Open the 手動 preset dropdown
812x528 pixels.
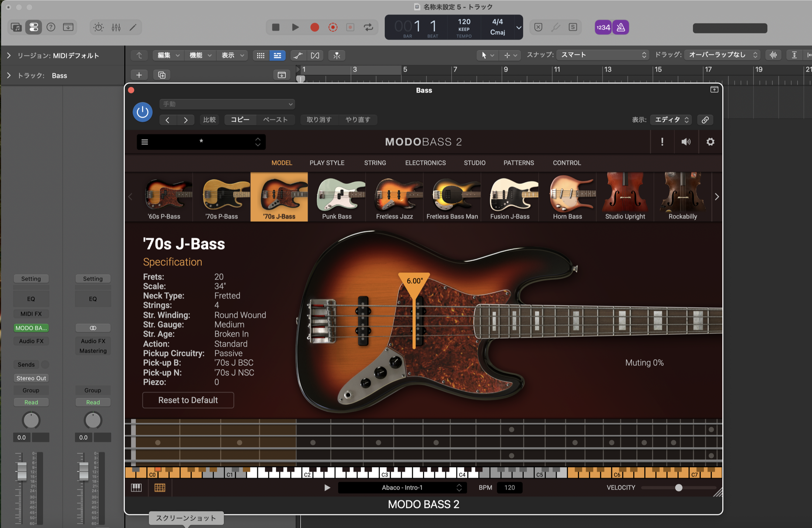pos(227,104)
